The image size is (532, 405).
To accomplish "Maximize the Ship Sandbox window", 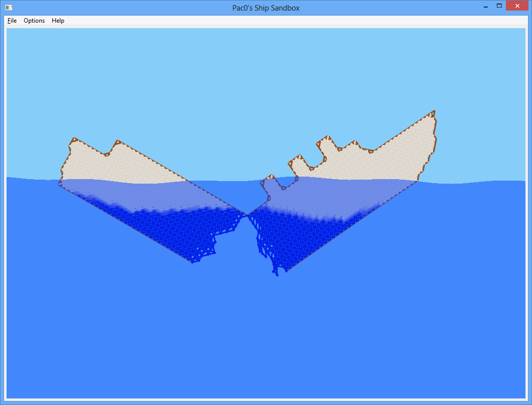I will click(499, 6).
